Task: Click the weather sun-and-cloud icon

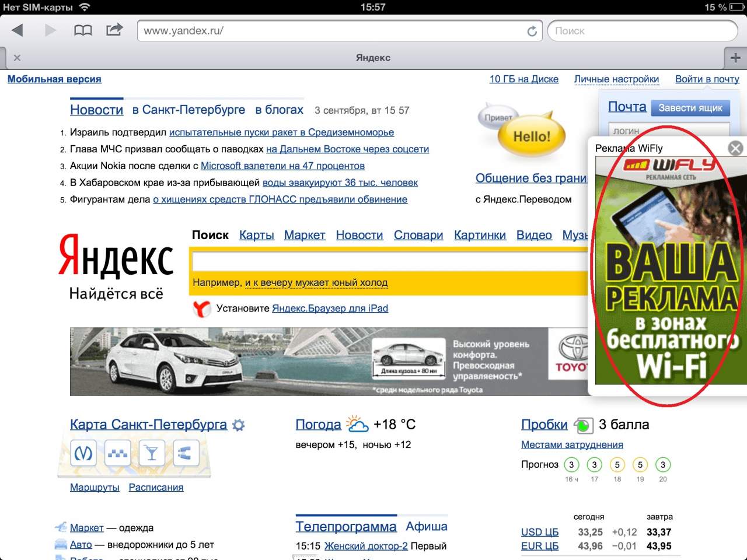Action: 357,424
